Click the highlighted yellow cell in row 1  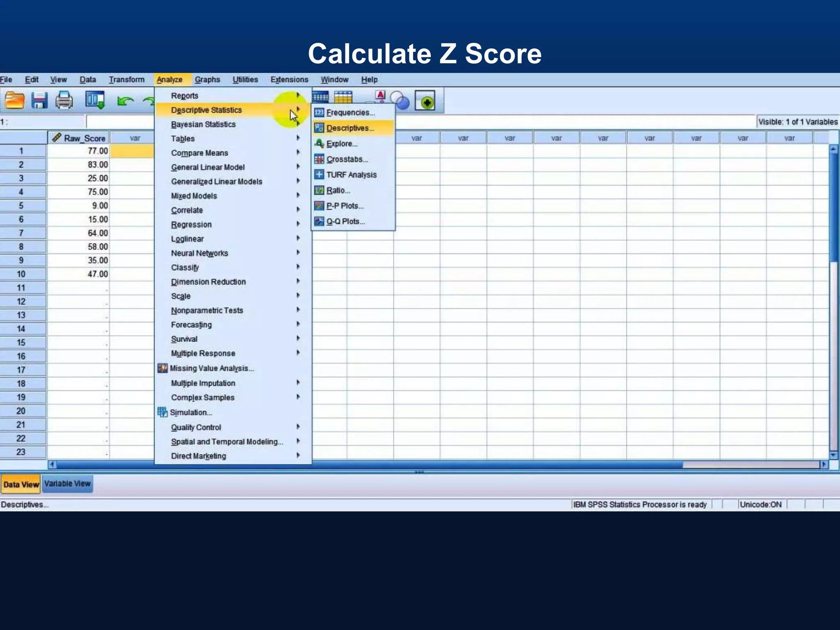click(x=132, y=151)
